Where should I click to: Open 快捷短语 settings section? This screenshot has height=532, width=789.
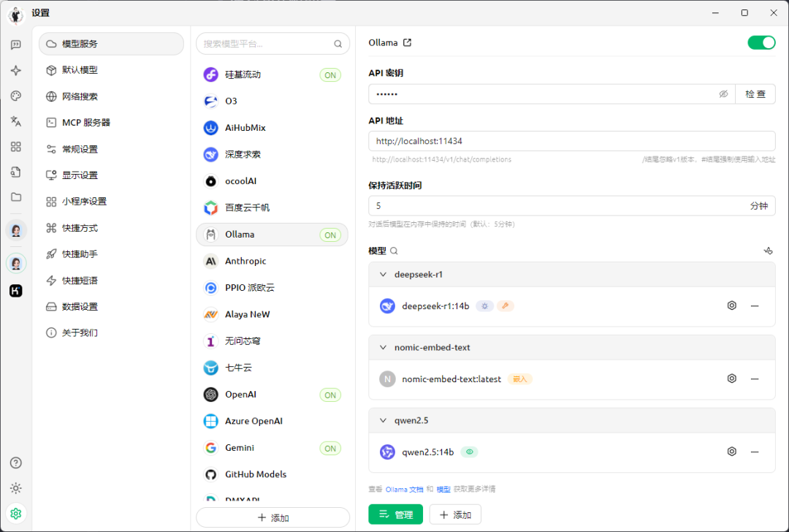pyautogui.click(x=111, y=281)
